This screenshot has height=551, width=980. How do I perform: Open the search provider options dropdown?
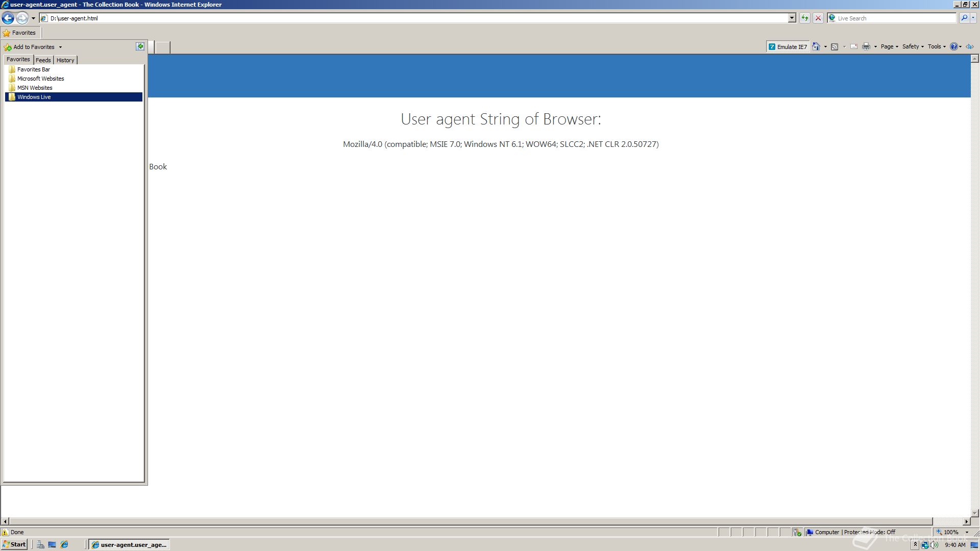(x=973, y=18)
